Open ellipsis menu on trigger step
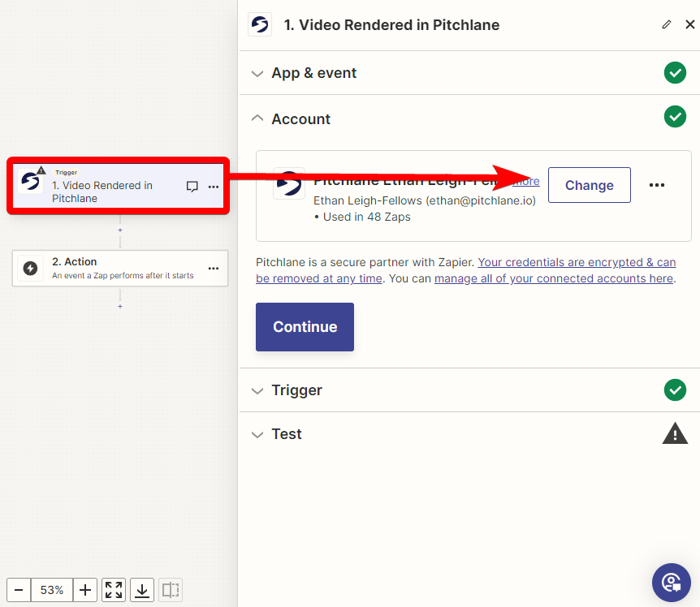 [x=214, y=187]
